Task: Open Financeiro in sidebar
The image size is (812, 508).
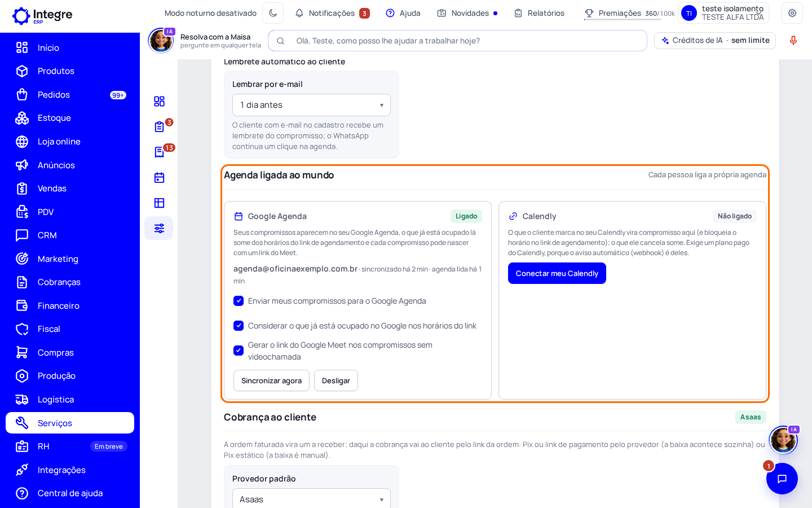Action: pos(70,305)
